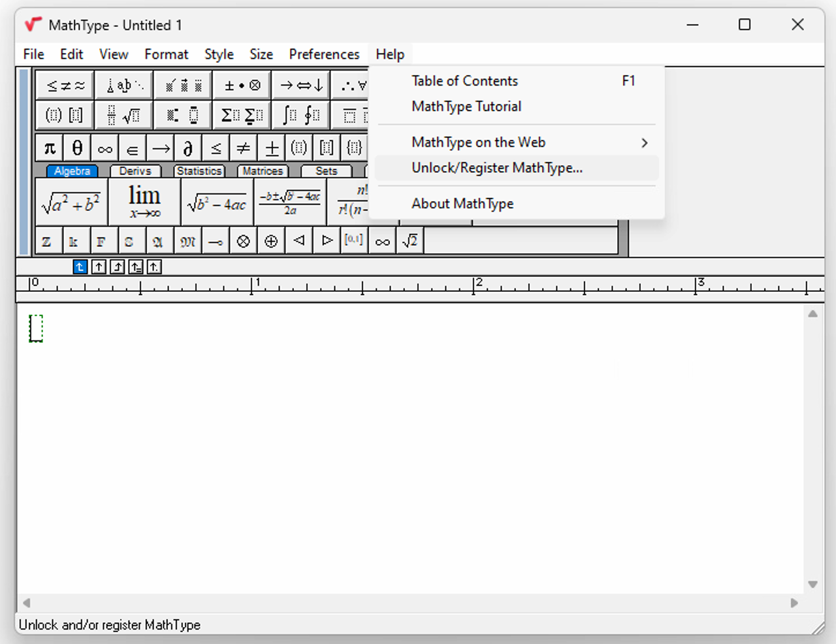This screenshot has height=644, width=836.
Task: Insert the pi symbol
Action: [x=50, y=148]
